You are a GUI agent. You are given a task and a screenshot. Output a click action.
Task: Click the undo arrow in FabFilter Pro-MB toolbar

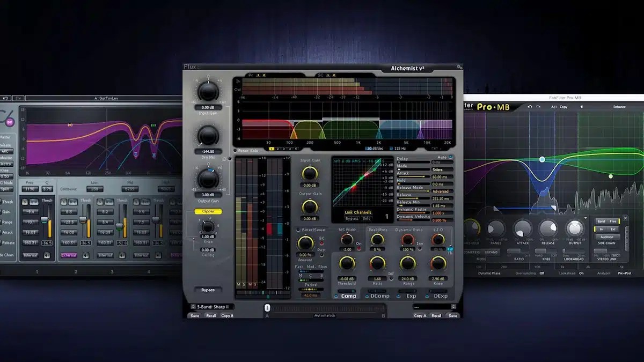tap(530, 107)
